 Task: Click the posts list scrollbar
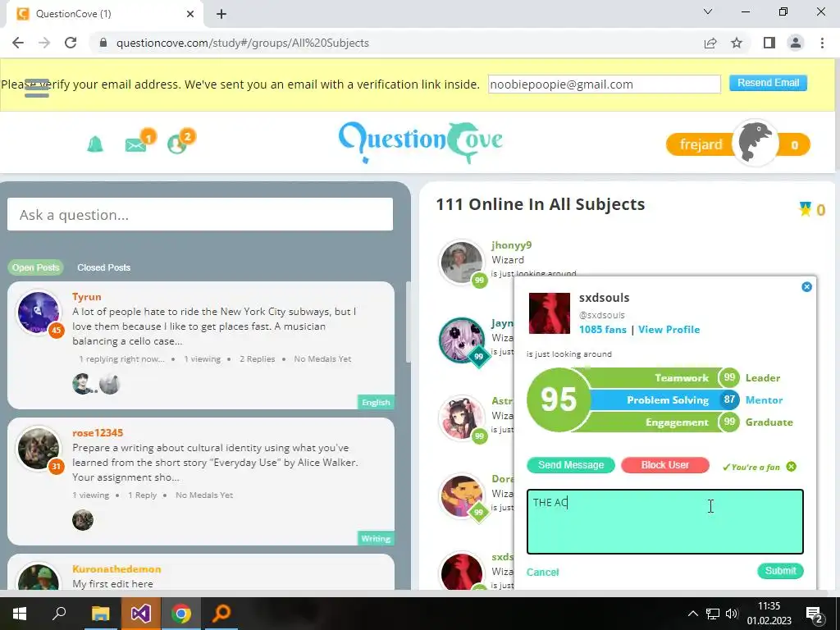(x=408, y=322)
